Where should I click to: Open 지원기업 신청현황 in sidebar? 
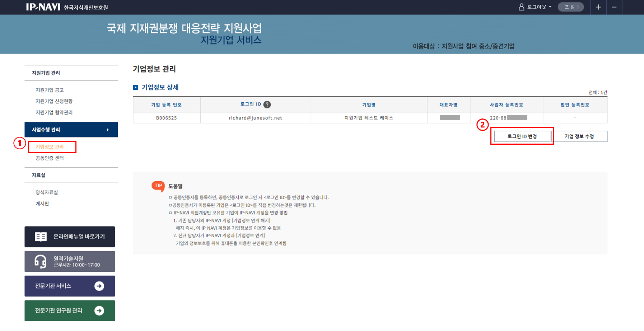[54, 101]
